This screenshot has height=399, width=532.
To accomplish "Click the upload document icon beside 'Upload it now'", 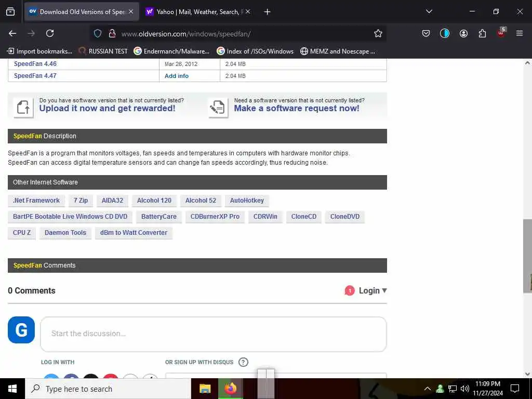I will (23, 108).
